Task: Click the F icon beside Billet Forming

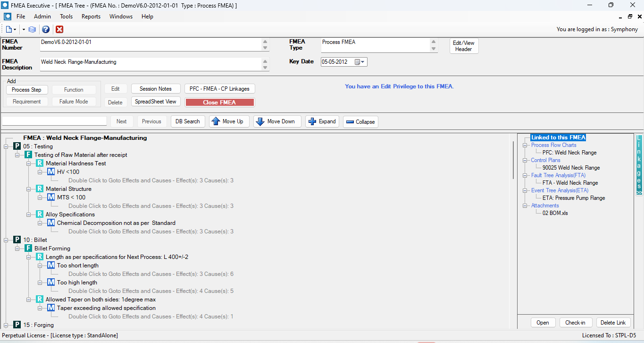Action: click(28, 249)
